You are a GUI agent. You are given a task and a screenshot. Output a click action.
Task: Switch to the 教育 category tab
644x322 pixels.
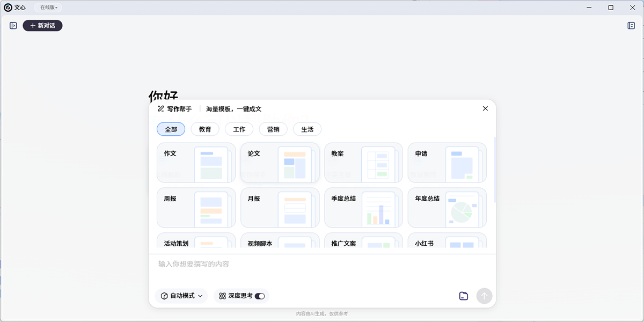[205, 129]
